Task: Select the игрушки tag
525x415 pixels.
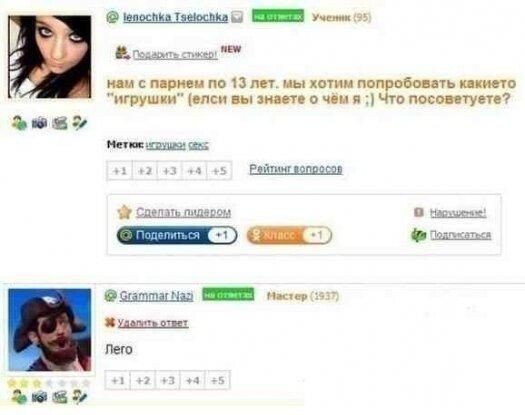Action: click(x=166, y=145)
